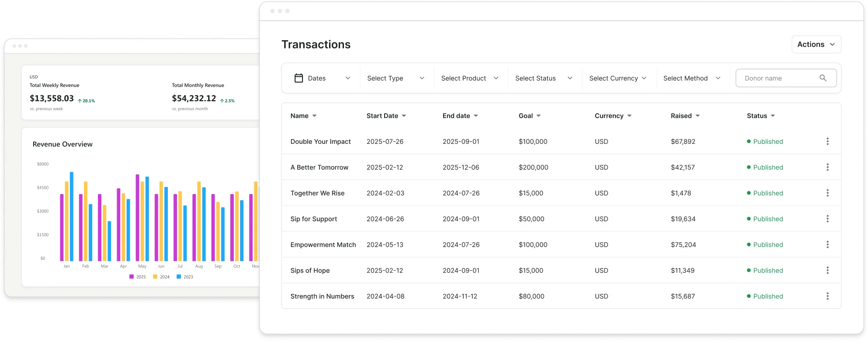Click the search magnifier icon
The width and height of the screenshot is (868, 341).
(x=823, y=78)
